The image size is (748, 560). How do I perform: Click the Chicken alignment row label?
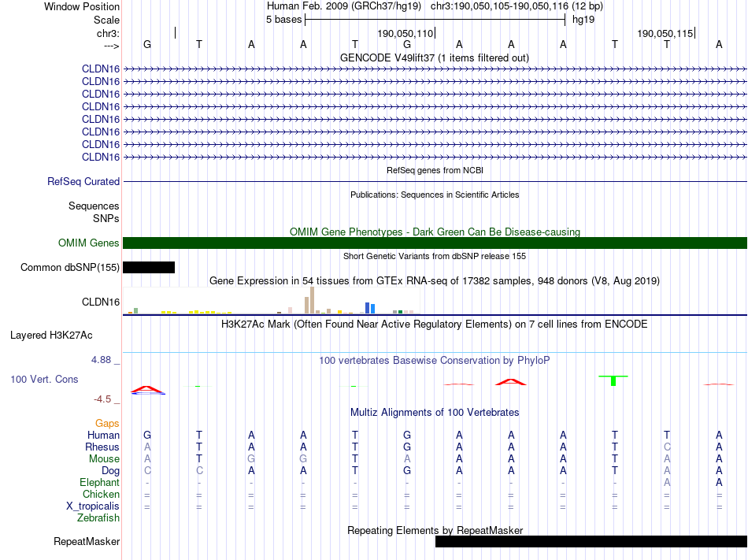(x=101, y=494)
